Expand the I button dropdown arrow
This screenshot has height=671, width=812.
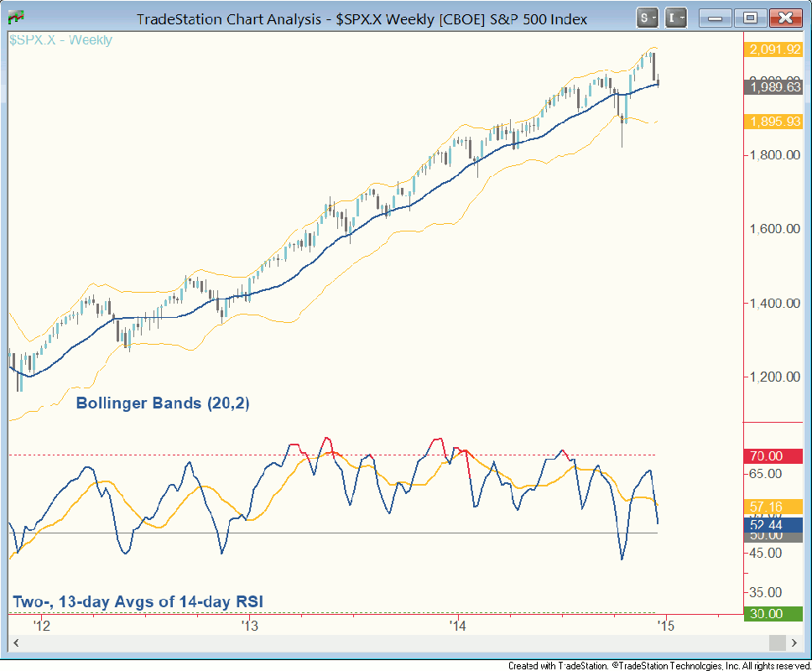pyautogui.click(x=682, y=17)
